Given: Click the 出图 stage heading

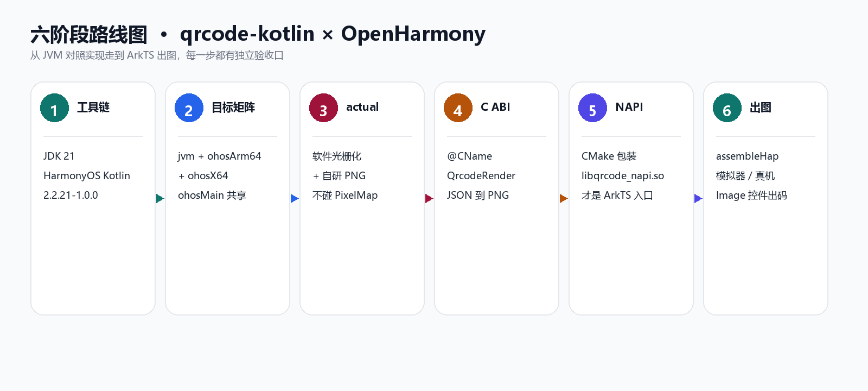Looking at the screenshot, I should pyautogui.click(x=761, y=108).
